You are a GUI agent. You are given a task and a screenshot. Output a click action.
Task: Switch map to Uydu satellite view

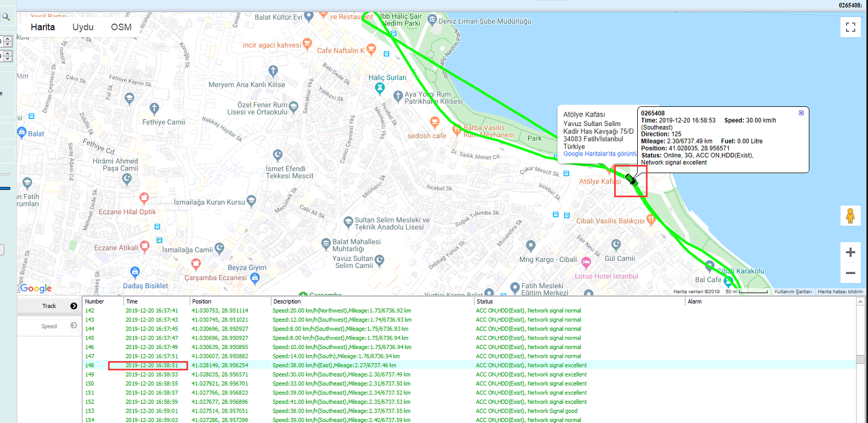click(83, 27)
